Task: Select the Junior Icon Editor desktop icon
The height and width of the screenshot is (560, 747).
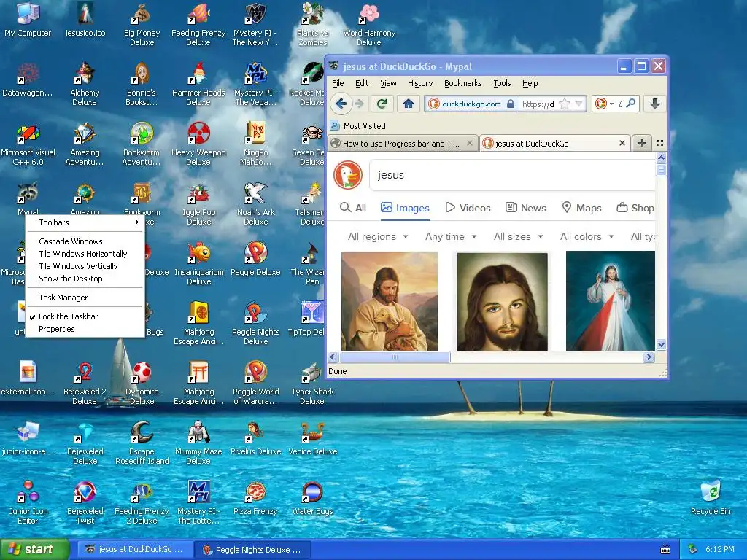Action: 28,502
